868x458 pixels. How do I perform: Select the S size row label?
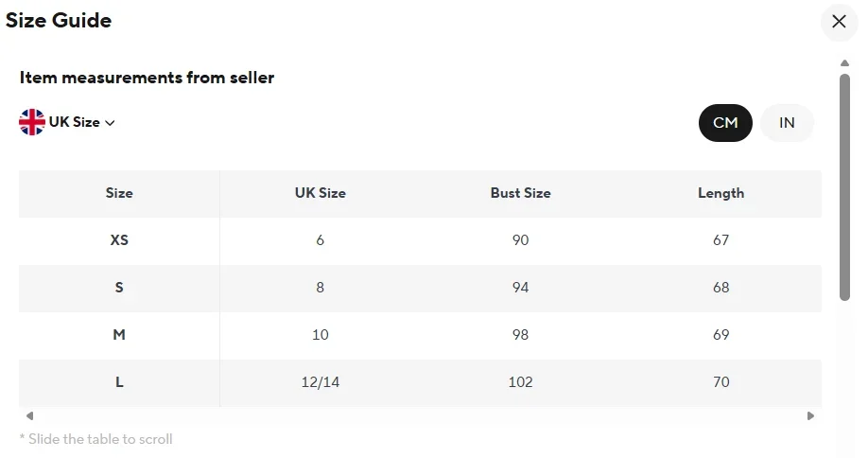tap(119, 288)
